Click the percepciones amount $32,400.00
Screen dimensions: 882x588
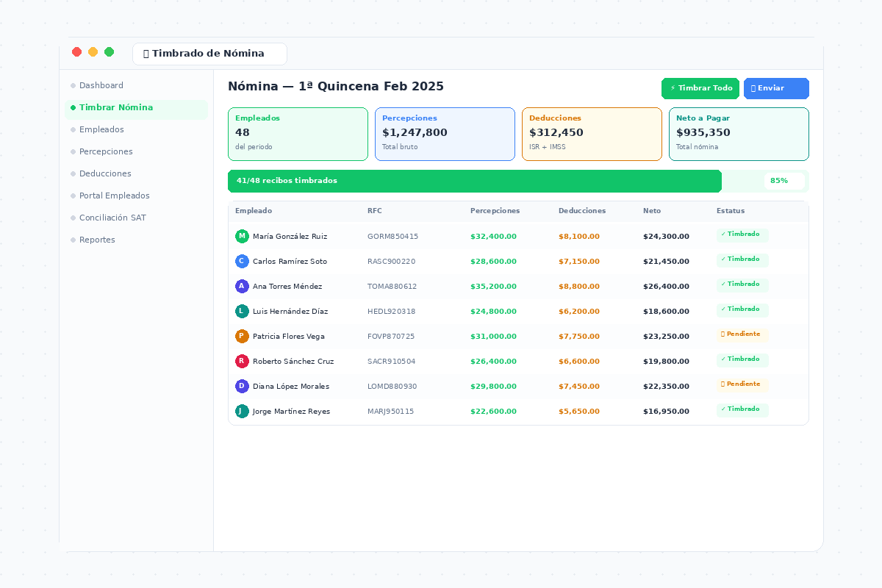tap(493, 237)
